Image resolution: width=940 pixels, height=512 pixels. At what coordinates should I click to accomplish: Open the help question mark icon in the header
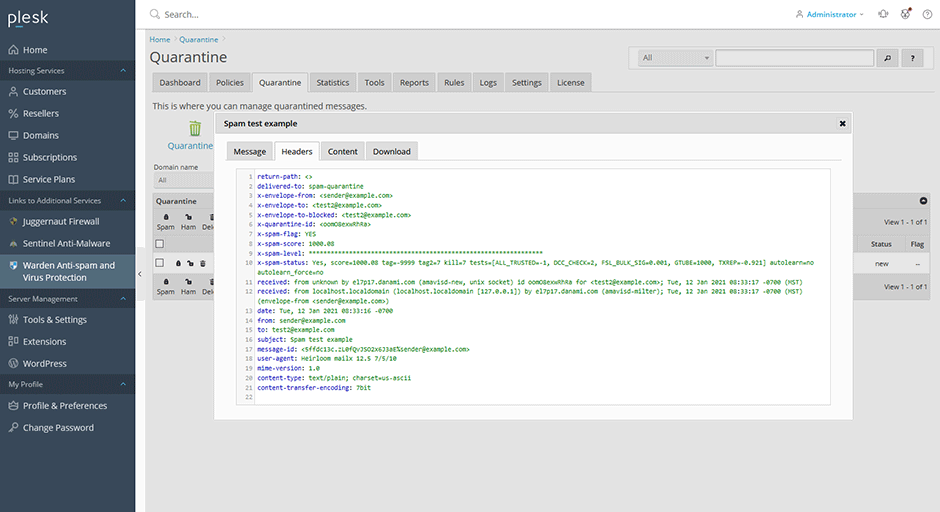coord(927,14)
